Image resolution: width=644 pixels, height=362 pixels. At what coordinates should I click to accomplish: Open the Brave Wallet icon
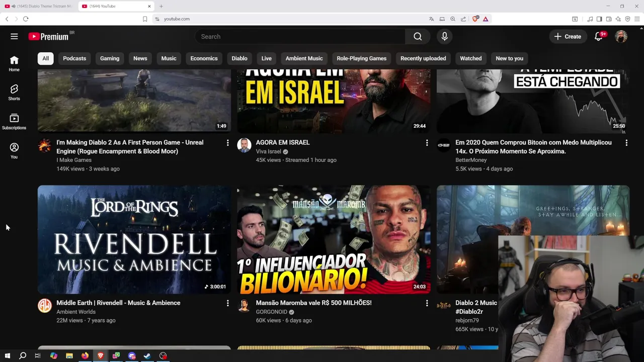(609, 19)
